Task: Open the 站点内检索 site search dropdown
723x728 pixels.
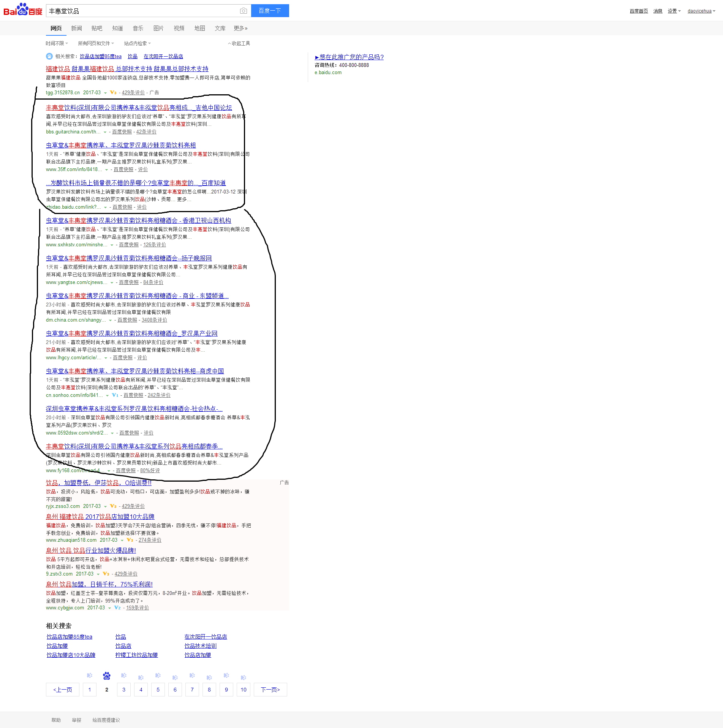Action: tap(137, 43)
